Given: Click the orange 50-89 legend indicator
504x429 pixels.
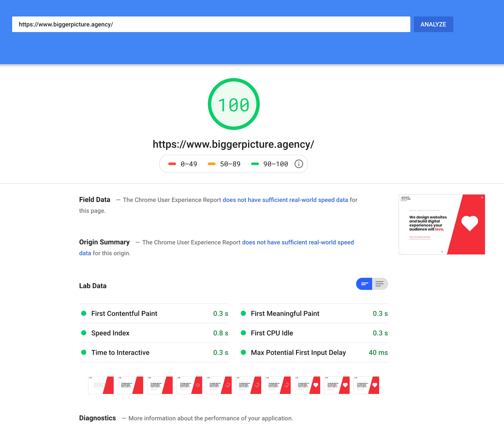Looking at the screenshot, I should pyautogui.click(x=212, y=164).
